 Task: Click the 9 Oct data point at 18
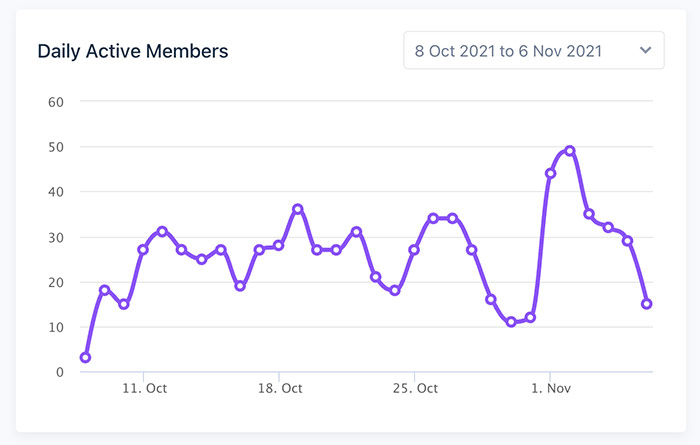(104, 290)
